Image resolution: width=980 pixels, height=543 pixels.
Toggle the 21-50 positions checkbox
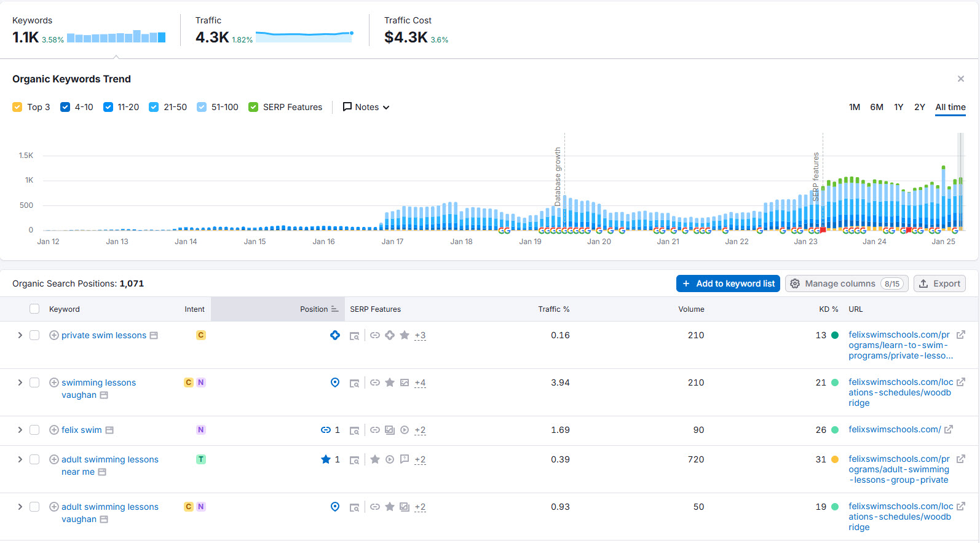pos(154,107)
